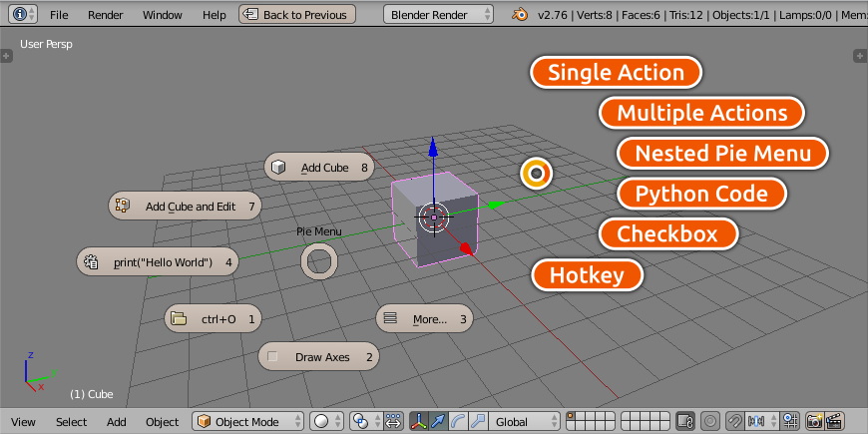Image resolution: width=868 pixels, height=434 pixels.
Task: Open the File menu
Action: click(59, 15)
